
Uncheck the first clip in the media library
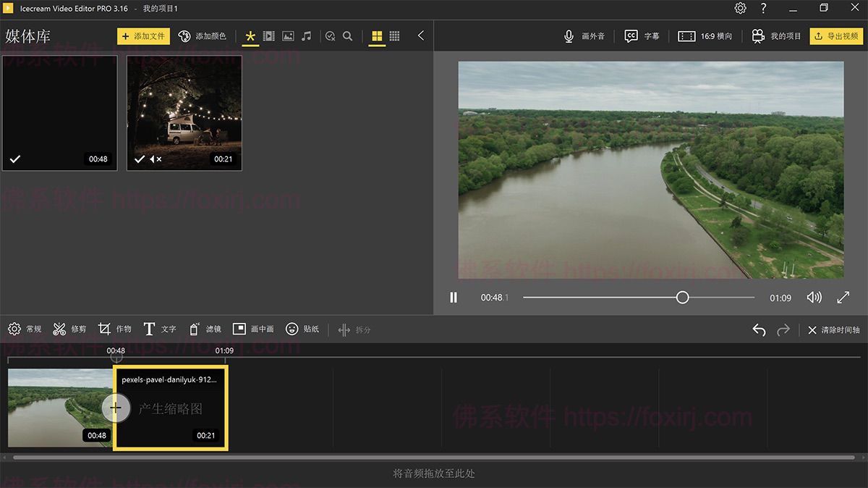[x=14, y=159]
